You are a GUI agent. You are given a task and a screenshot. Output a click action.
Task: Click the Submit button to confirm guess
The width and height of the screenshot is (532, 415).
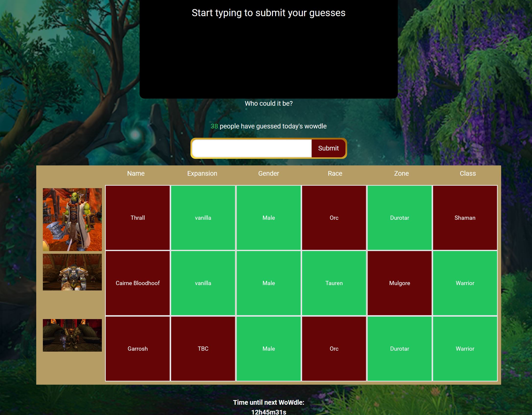tap(329, 148)
